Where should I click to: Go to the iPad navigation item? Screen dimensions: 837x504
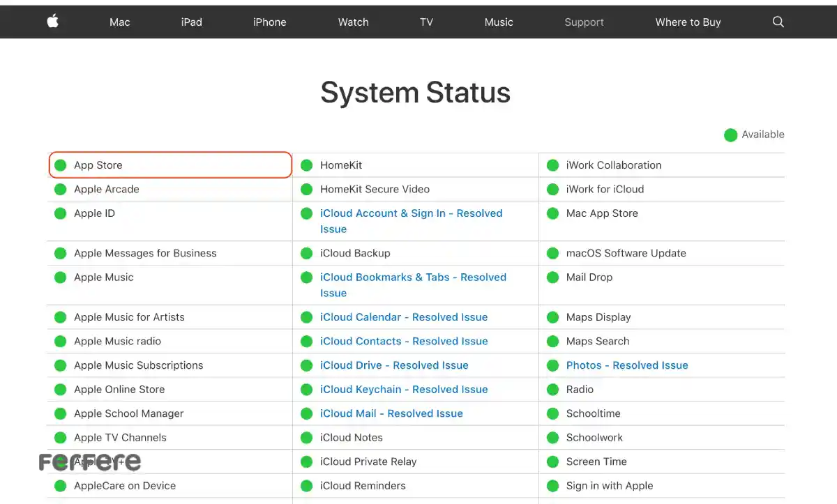pos(192,22)
